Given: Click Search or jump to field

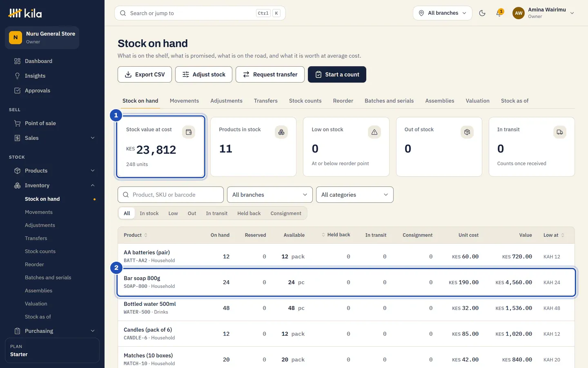Looking at the screenshot, I should click(x=200, y=13).
